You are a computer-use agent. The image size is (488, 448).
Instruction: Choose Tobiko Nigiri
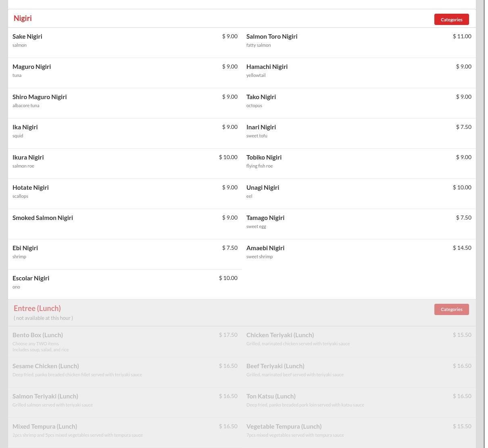coord(359,164)
